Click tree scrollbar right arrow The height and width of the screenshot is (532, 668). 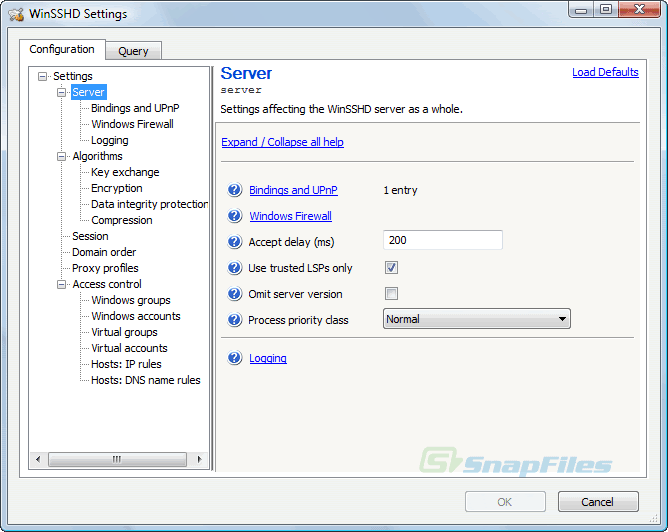point(199,459)
